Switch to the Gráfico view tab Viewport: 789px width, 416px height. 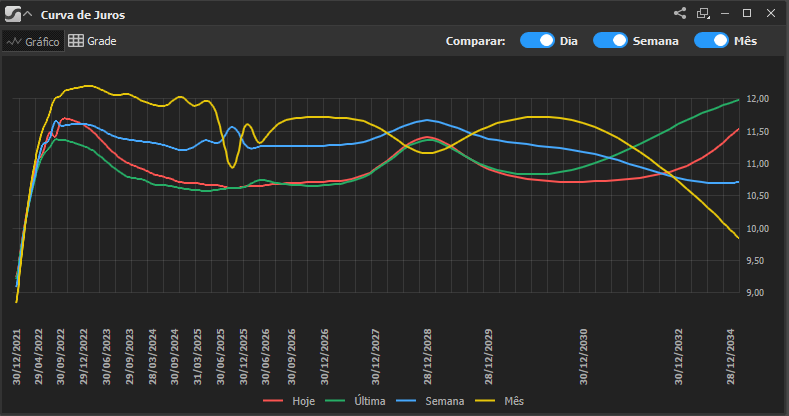33,41
